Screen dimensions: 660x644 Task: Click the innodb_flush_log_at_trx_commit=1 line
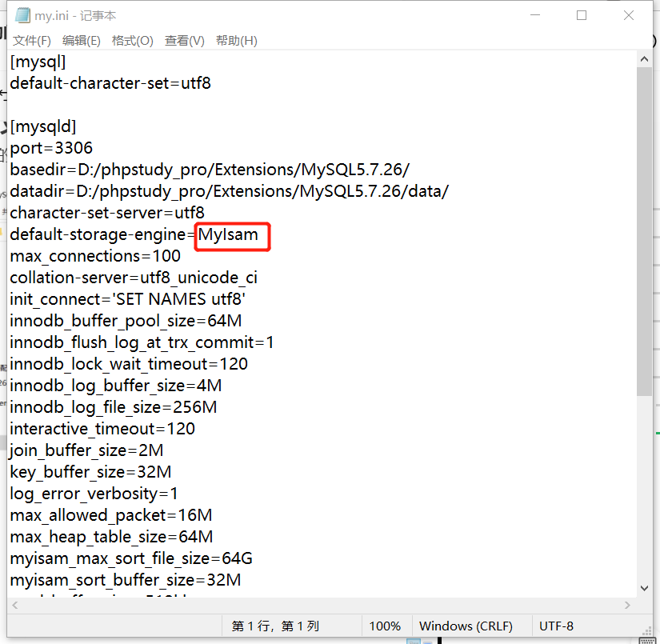[142, 342]
